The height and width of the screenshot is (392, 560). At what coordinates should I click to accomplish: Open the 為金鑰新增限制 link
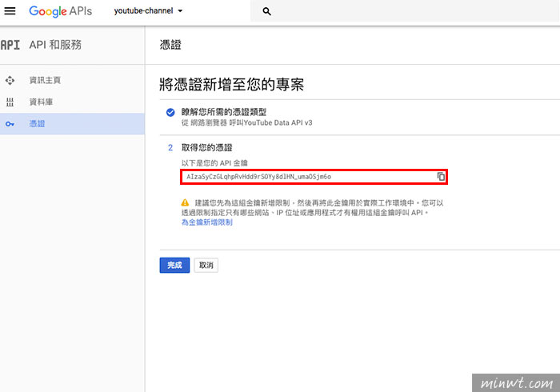coord(207,222)
